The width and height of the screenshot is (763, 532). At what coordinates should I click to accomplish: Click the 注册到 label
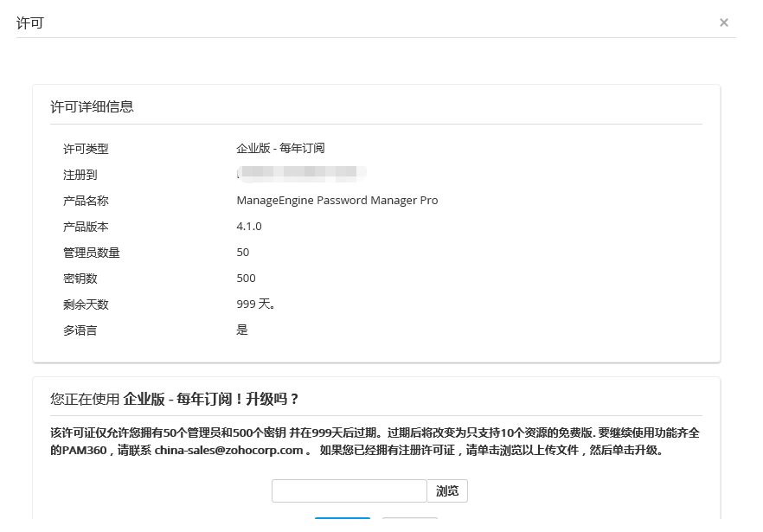point(80,175)
